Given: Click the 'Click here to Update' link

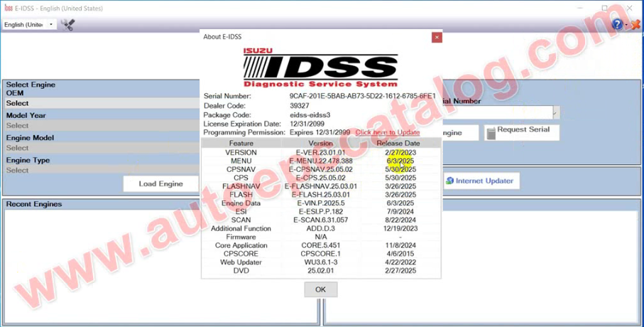Looking at the screenshot, I should [x=387, y=132].
